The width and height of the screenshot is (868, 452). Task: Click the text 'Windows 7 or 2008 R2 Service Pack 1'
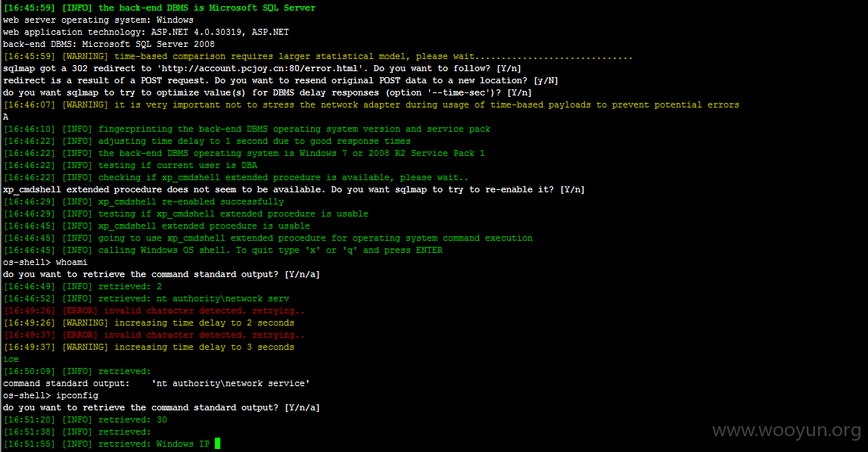392,154
